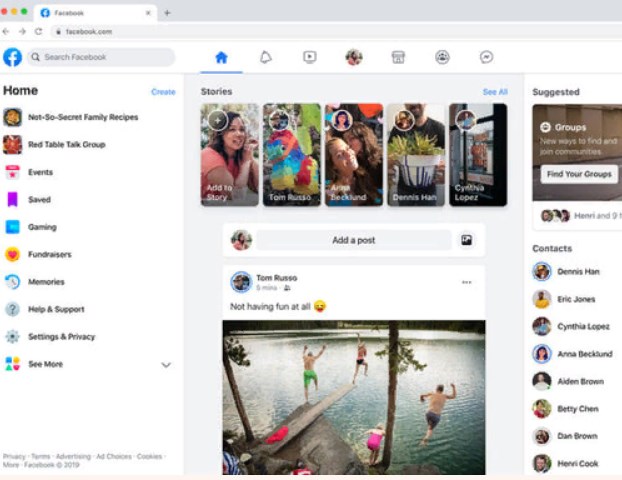622x480 pixels.
Task: Open the Marketplace storefront tab
Action: pos(398,57)
